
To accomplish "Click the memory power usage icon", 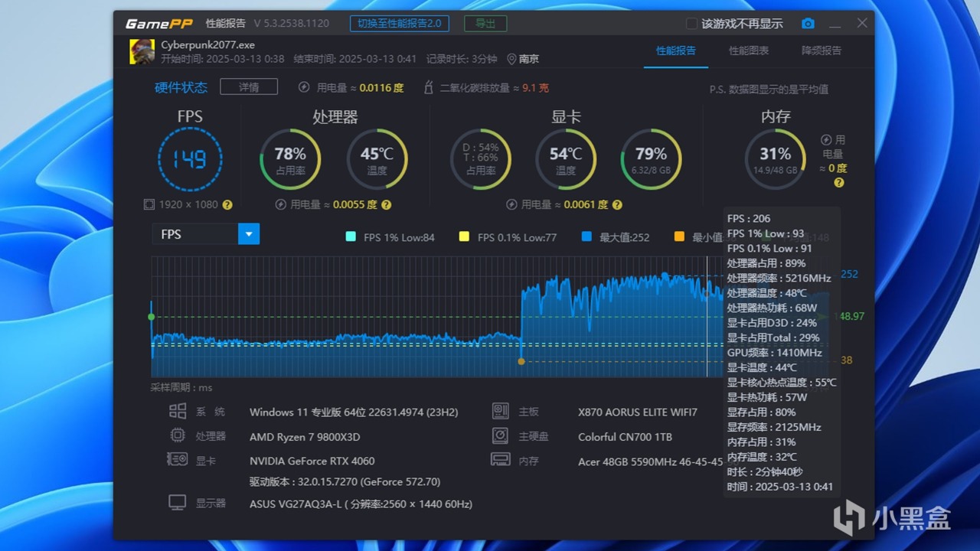I will coord(826,140).
